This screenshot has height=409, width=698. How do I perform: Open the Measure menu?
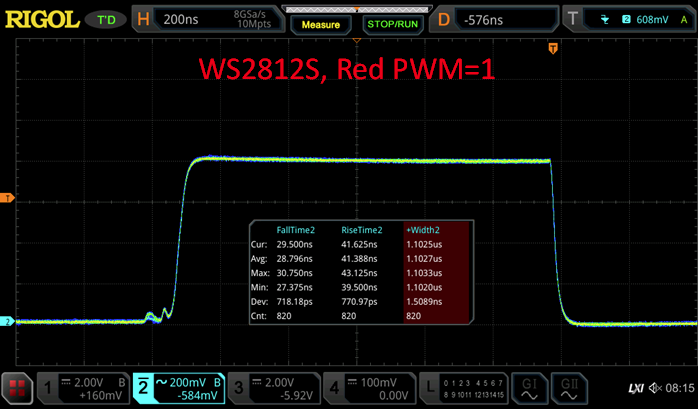321,25
